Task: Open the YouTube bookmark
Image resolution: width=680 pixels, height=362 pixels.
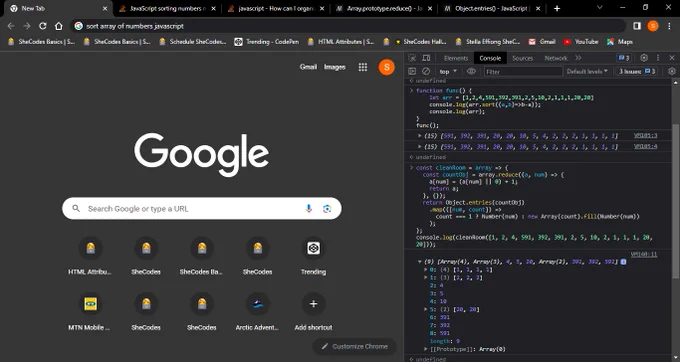Action: click(580, 42)
